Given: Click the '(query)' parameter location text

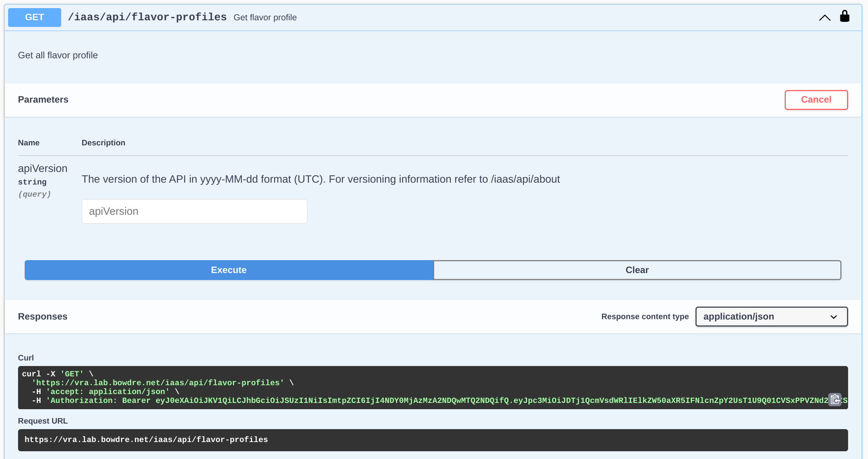Looking at the screenshot, I should pos(35,194).
